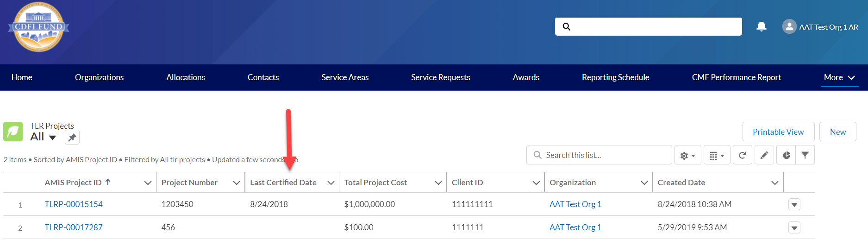The width and height of the screenshot is (868, 252).
Task: Go to the Allocations tab
Action: 185,78
